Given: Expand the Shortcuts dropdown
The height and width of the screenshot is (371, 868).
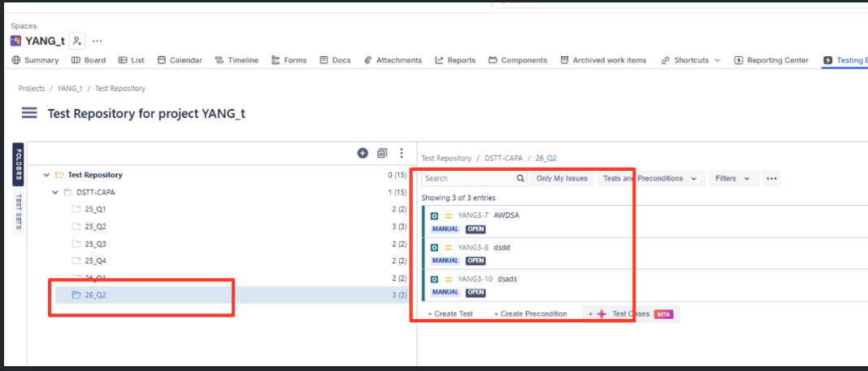Looking at the screenshot, I should 691,60.
